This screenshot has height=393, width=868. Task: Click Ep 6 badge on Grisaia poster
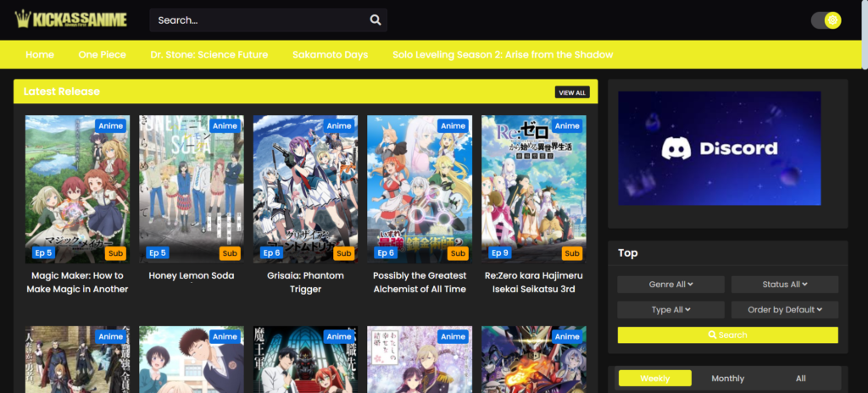click(x=271, y=253)
